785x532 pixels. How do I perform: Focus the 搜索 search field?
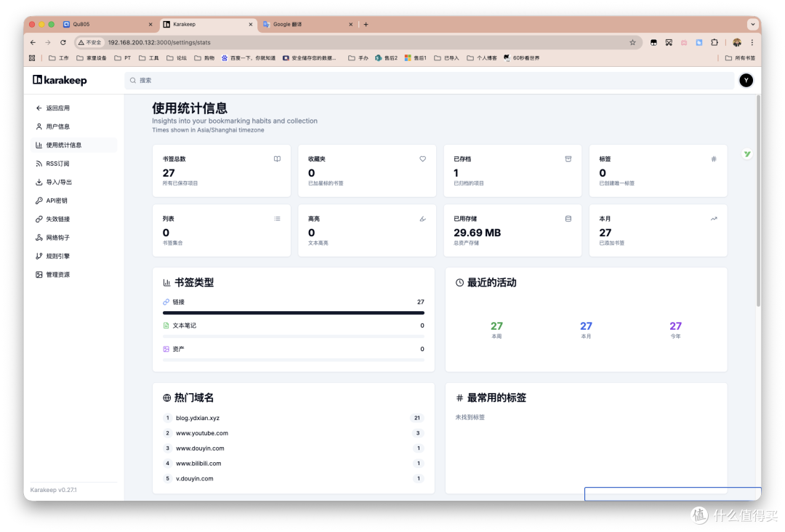(x=429, y=80)
